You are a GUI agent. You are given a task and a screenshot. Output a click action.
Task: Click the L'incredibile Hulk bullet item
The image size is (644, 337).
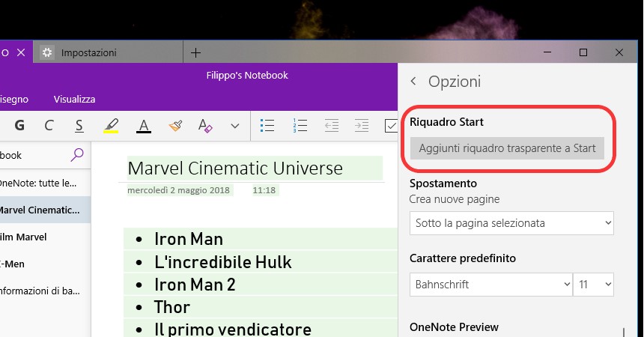(x=223, y=262)
